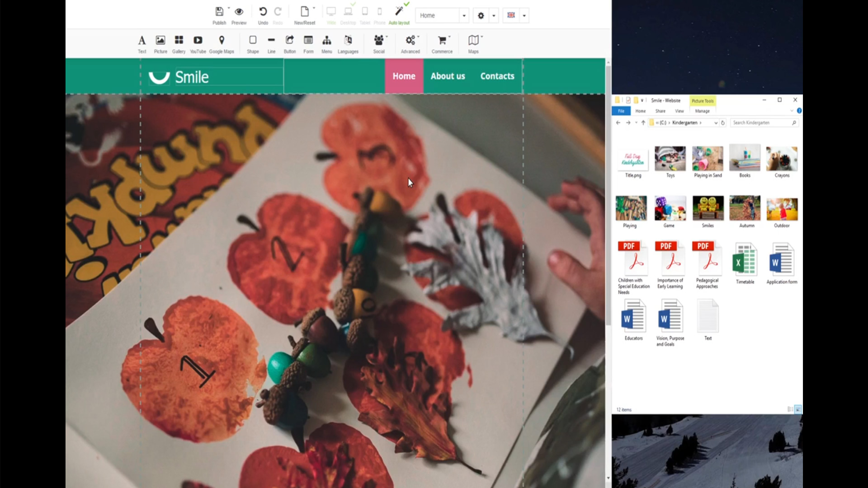
Task: Open Manage tab under Picture Tools
Action: click(702, 111)
